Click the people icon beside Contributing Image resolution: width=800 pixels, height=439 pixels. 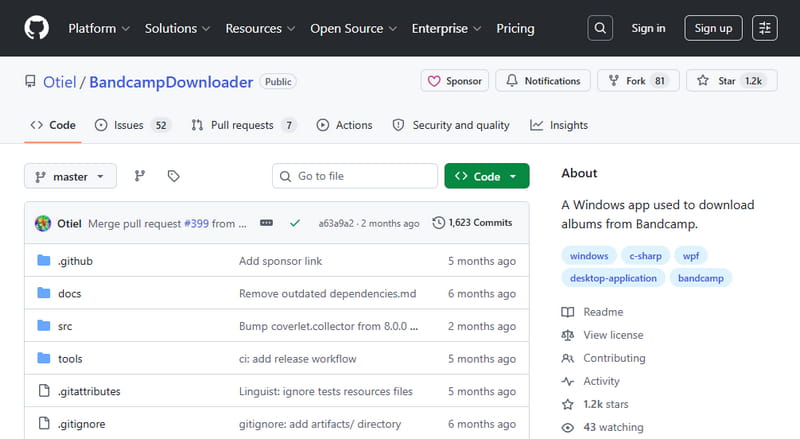(x=567, y=358)
